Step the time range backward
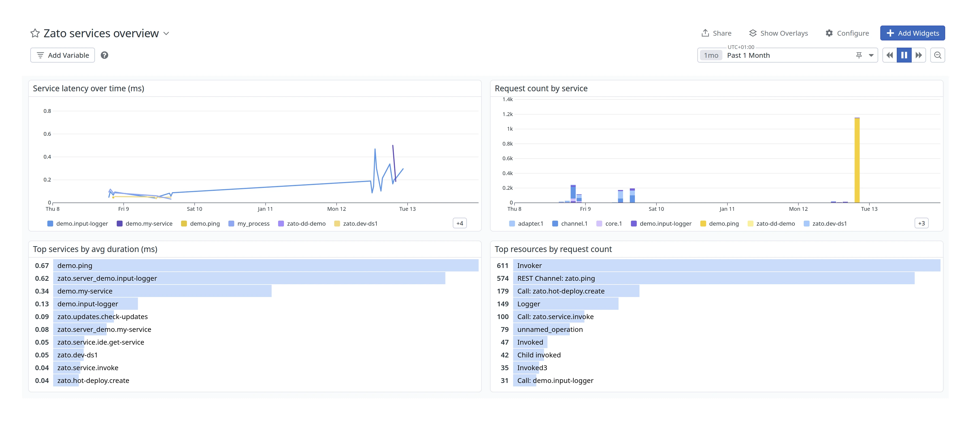This screenshot has height=429, width=980. point(889,55)
